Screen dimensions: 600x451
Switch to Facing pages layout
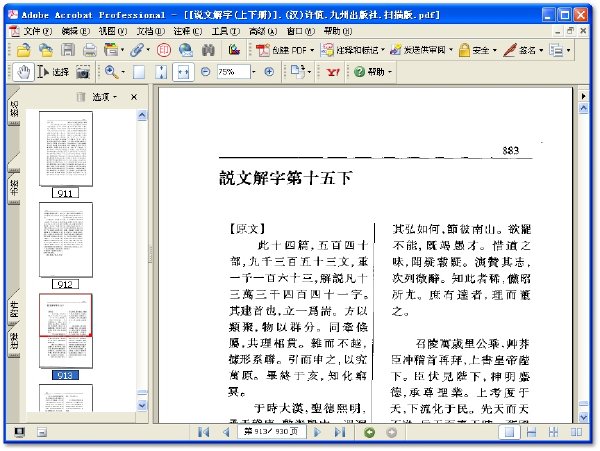pyautogui.click(x=576, y=432)
